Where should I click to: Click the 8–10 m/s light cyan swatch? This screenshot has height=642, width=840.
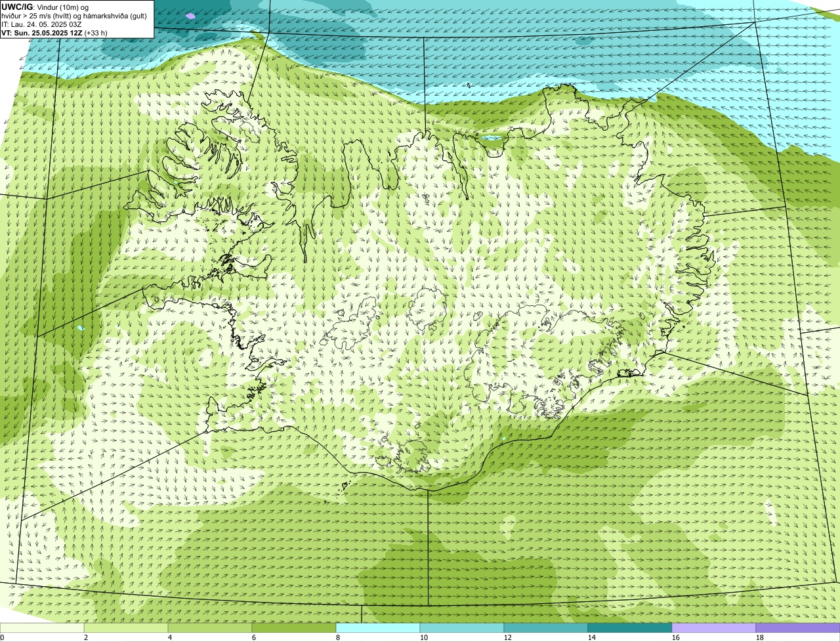pyautogui.click(x=378, y=628)
